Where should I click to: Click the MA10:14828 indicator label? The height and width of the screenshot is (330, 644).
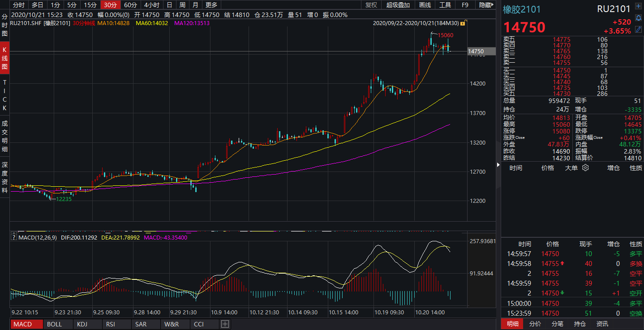[113, 23]
